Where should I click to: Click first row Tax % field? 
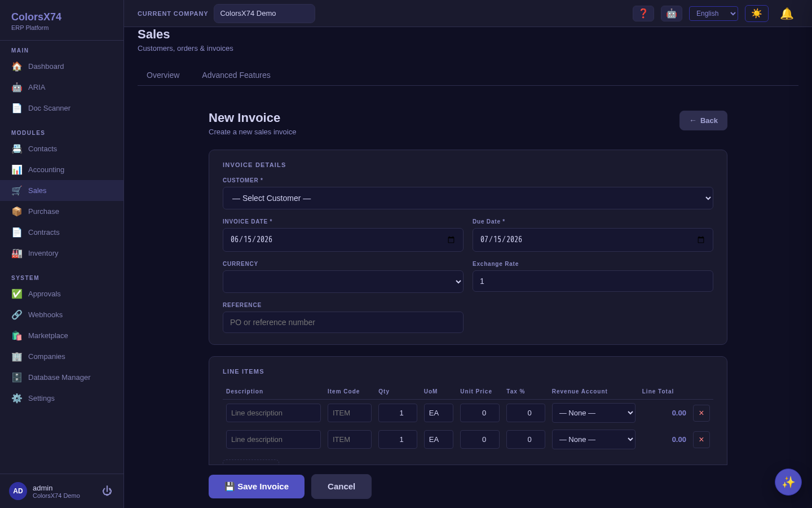526,413
